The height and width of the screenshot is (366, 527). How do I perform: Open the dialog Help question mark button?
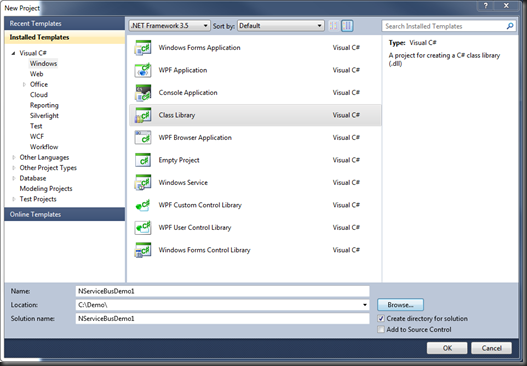pos(486,6)
